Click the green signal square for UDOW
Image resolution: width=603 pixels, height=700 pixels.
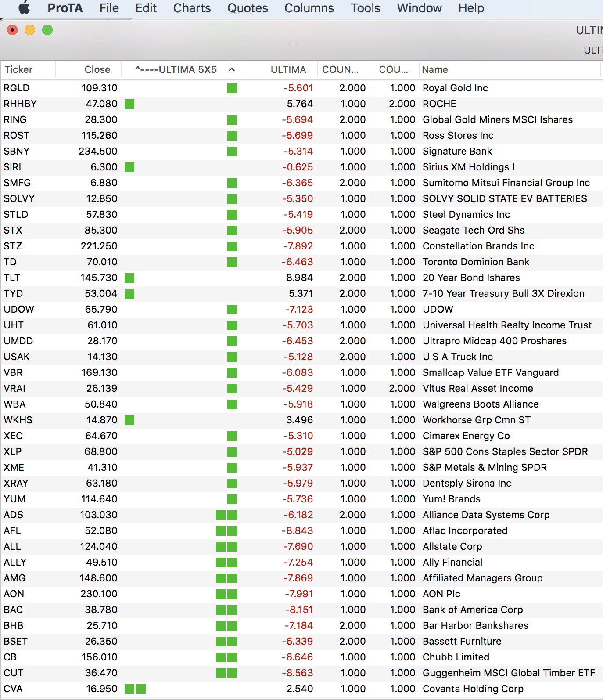[232, 310]
